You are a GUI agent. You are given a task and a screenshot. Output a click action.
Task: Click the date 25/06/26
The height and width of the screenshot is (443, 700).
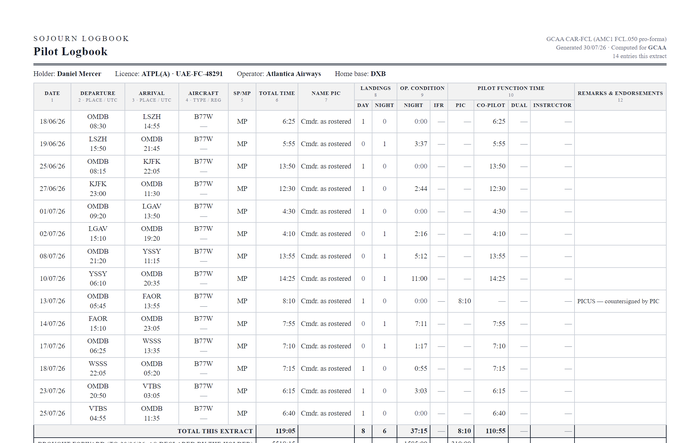click(x=52, y=166)
